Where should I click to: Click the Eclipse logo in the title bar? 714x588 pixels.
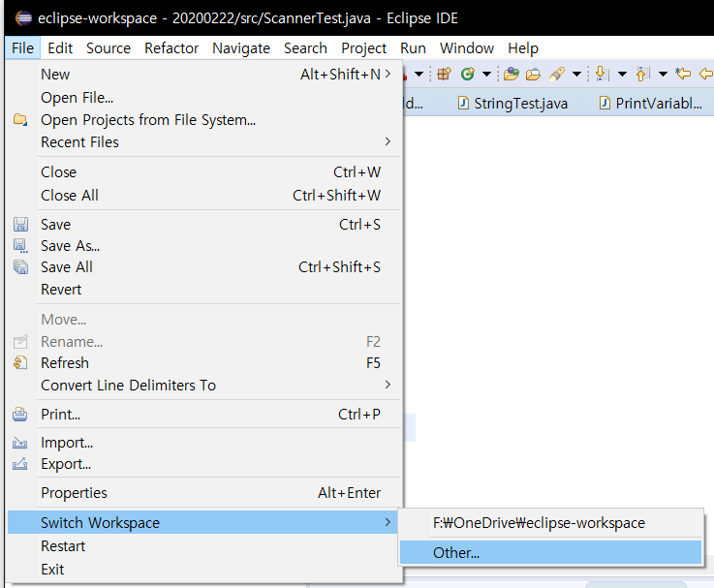pyautogui.click(x=23, y=18)
